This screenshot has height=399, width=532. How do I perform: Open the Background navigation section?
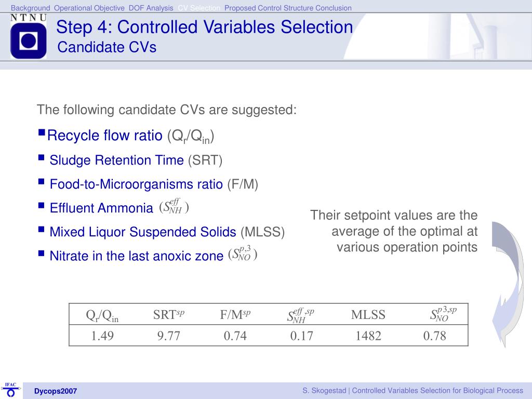tap(31, 8)
